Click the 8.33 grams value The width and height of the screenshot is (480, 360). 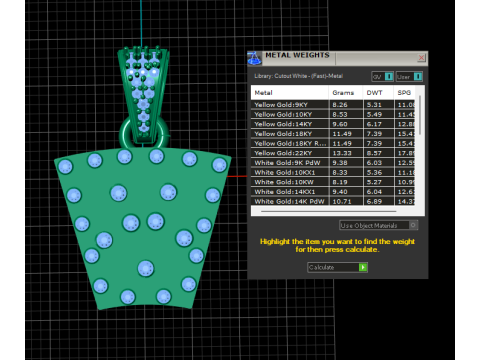(x=340, y=172)
